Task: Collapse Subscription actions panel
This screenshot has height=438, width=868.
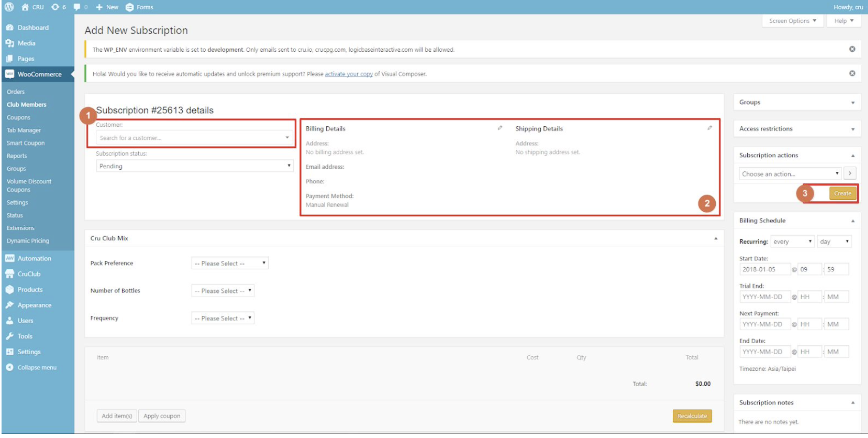Action: [852, 155]
